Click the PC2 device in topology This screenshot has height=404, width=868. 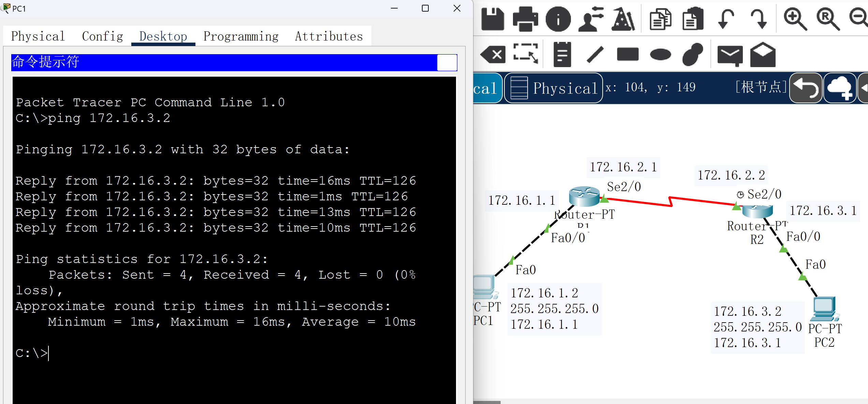click(824, 310)
